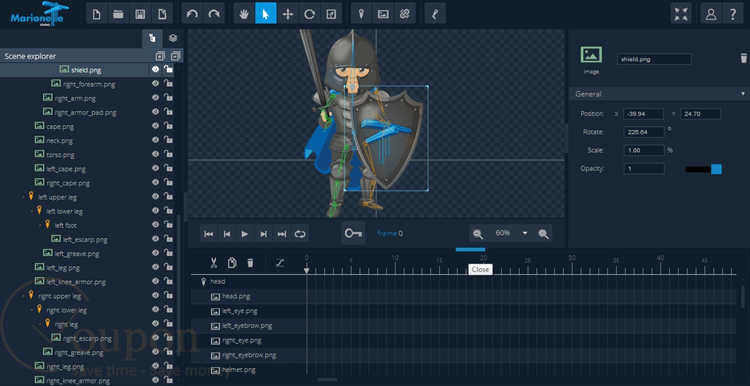Collapse the General properties section
The width and height of the screenshot is (750, 386).
click(x=743, y=94)
